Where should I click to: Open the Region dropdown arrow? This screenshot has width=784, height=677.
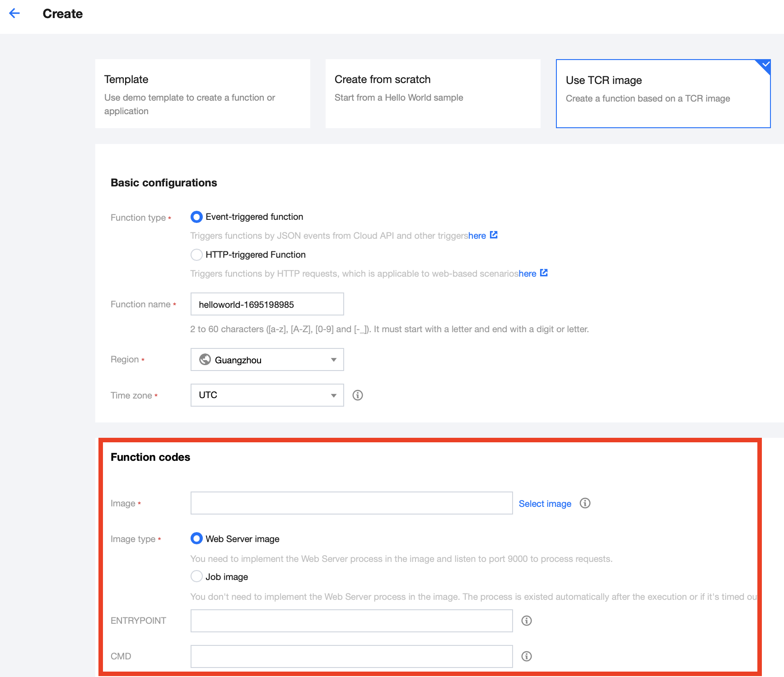pyautogui.click(x=333, y=360)
